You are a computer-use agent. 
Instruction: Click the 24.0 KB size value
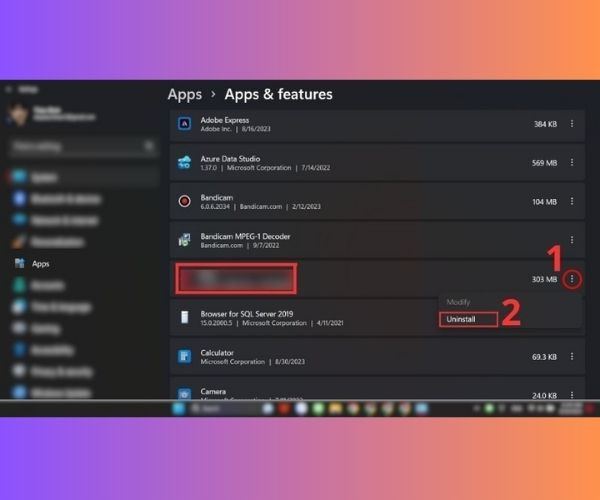(544, 396)
